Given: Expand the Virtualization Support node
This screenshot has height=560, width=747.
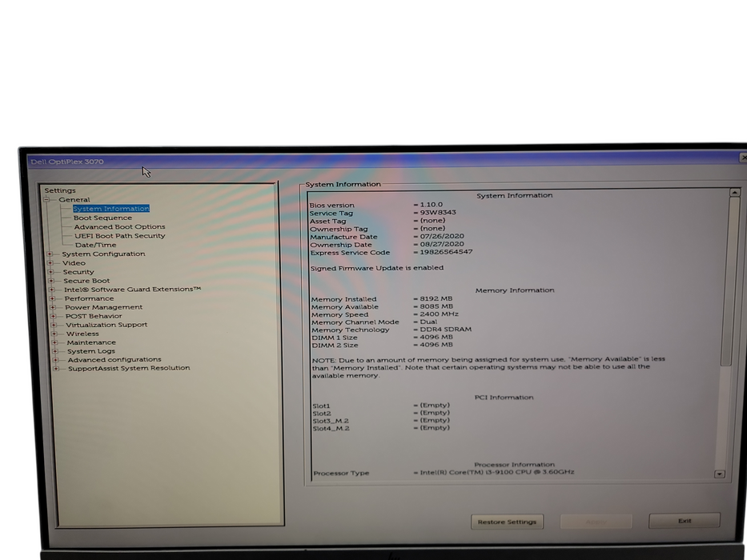Looking at the screenshot, I should [54, 325].
